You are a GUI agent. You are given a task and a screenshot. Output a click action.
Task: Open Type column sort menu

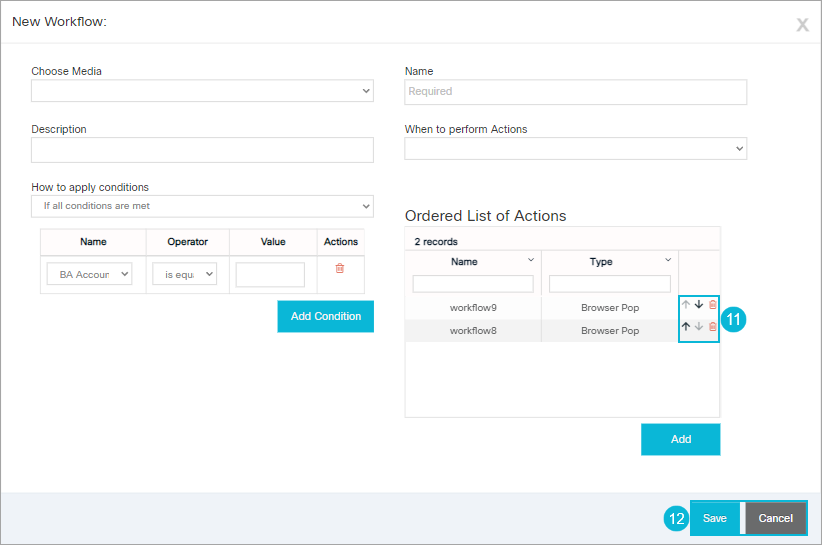668,260
